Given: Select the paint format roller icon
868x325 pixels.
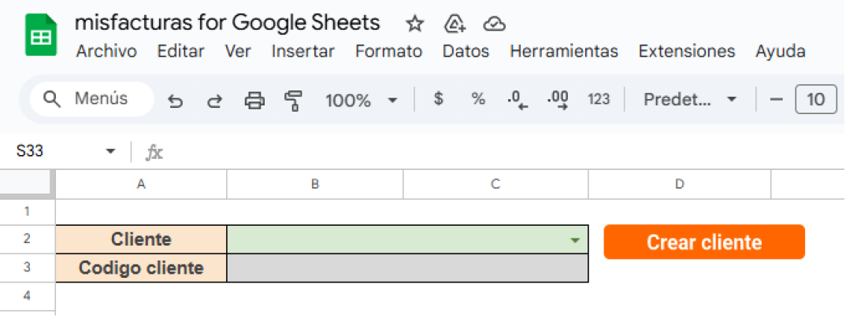Looking at the screenshot, I should pyautogui.click(x=293, y=101).
